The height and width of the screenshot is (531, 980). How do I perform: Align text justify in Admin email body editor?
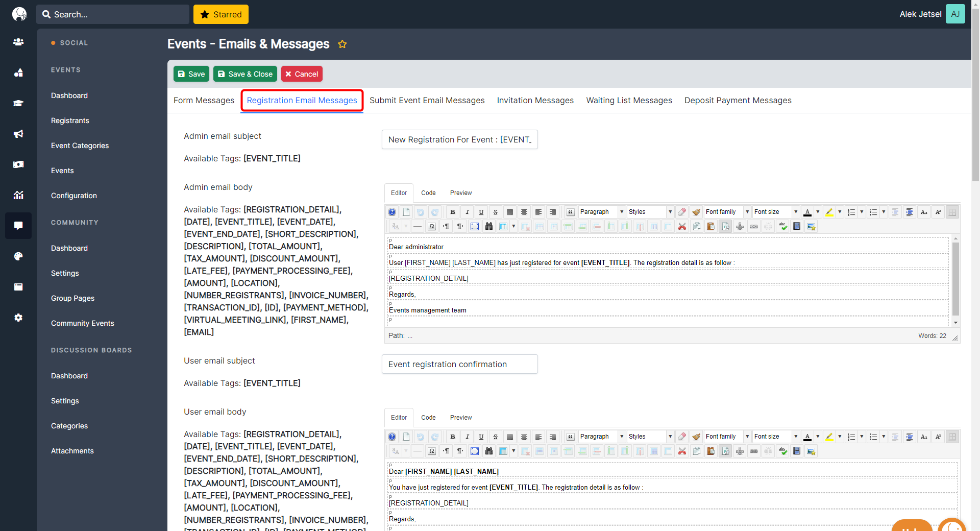point(510,212)
